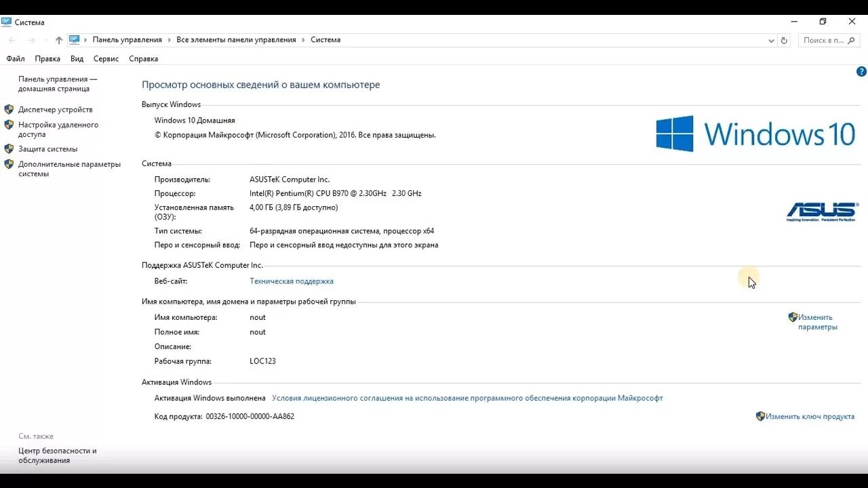Click the shield icon beside Изменить ключ продукта
This screenshot has height=488, width=868.
point(760,416)
